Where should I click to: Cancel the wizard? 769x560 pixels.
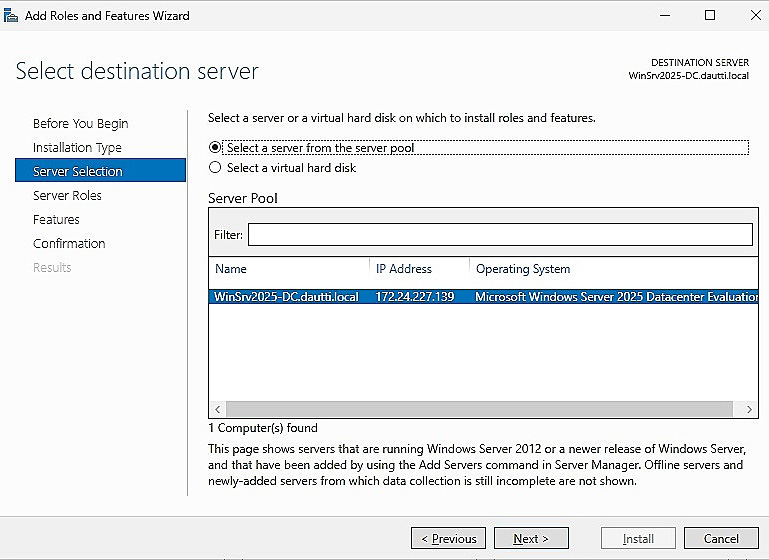coord(721,538)
